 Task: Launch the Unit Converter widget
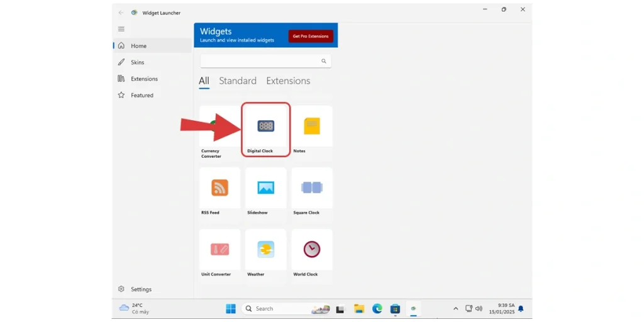(219, 252)
